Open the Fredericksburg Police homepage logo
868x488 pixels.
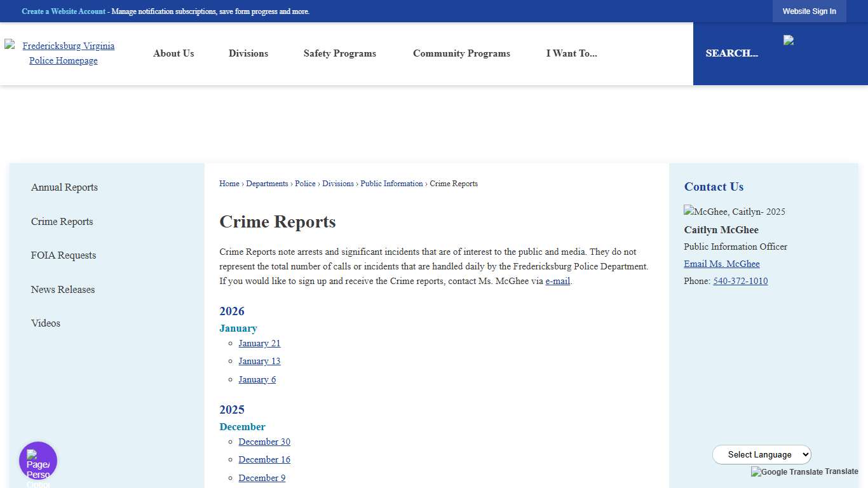pyautogui.click(x=64, y=53)
